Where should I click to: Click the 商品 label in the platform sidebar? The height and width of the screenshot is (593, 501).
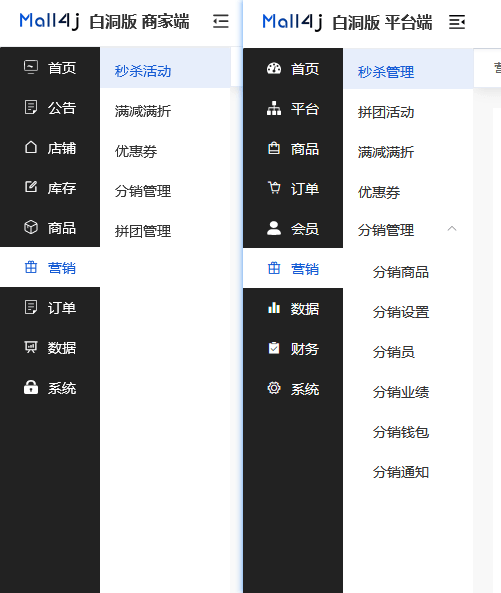pyautogui.click(x=305, y=149)
